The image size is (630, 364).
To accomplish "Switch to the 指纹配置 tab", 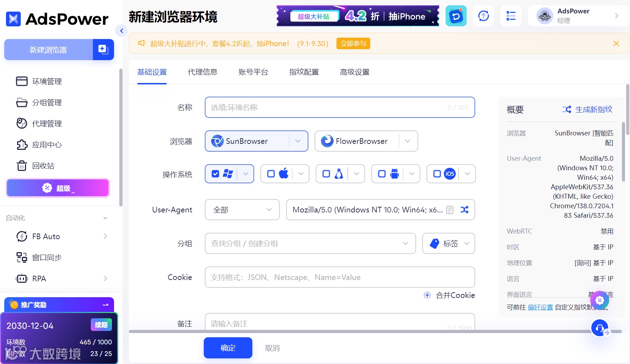I will [x=304, y=72].
